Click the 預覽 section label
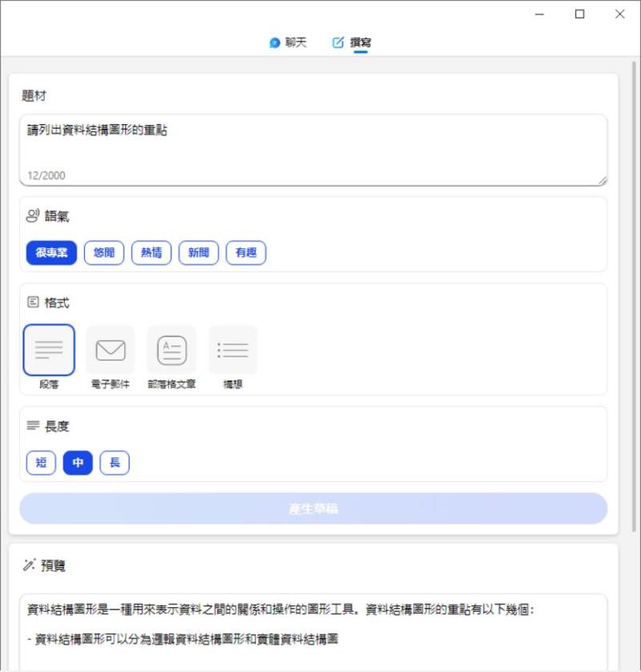Viewport: 641px width, 672px height. coord(53,565)
